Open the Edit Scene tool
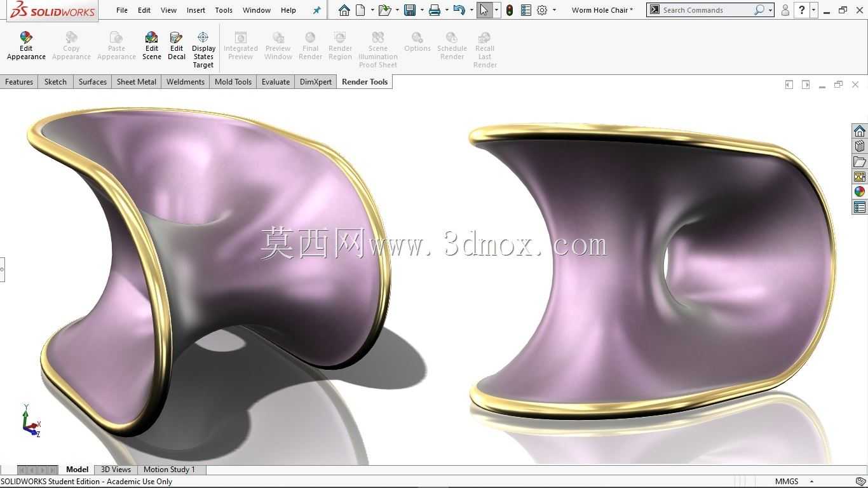The height and width of the screenshot is (488, 868). [151, 46]
